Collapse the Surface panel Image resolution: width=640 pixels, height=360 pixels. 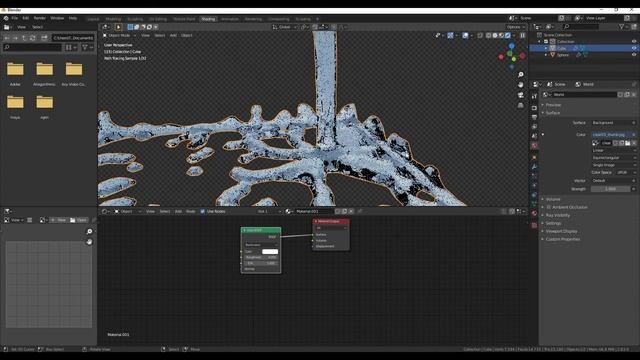pyautogui.click(x=553, y=113)
